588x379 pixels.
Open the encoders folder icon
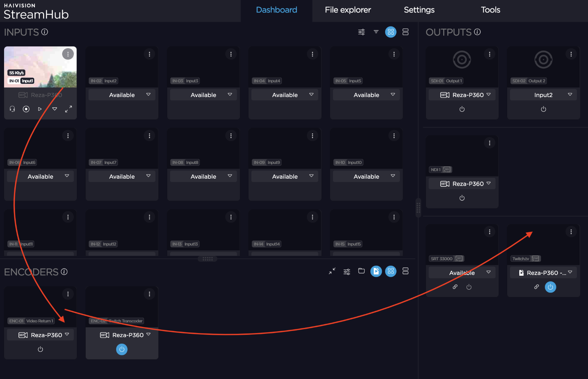[x=361, y=271]
